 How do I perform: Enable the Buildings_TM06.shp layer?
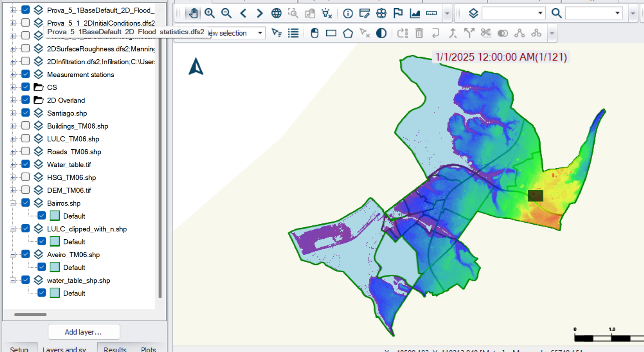(x=26, y=126)
